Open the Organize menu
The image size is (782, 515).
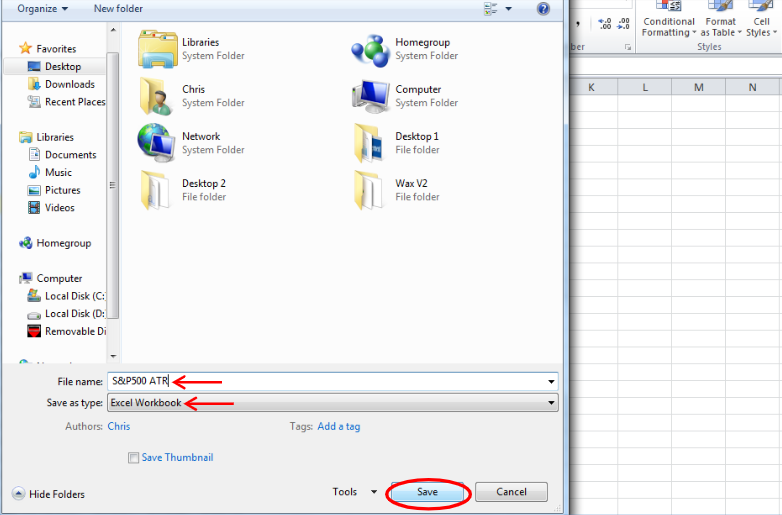click(x=42, y=8)
